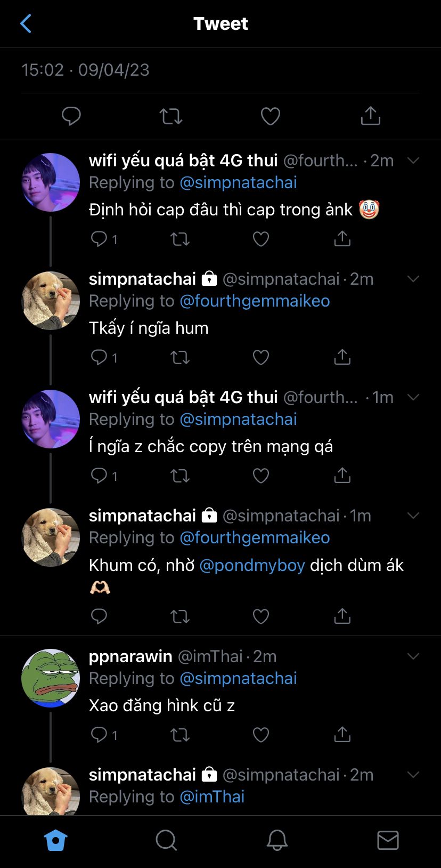Reply to the "Tkấy í ngĩa hum" tweet
Screen dimensions: 441x868
[x=100, y=357]
